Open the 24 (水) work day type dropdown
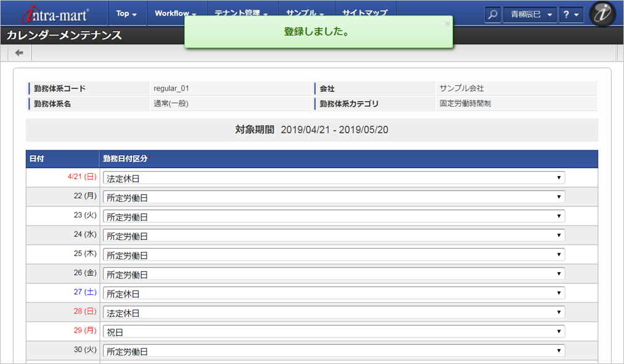Screen dimensions: 624x364 click(334, 235)
